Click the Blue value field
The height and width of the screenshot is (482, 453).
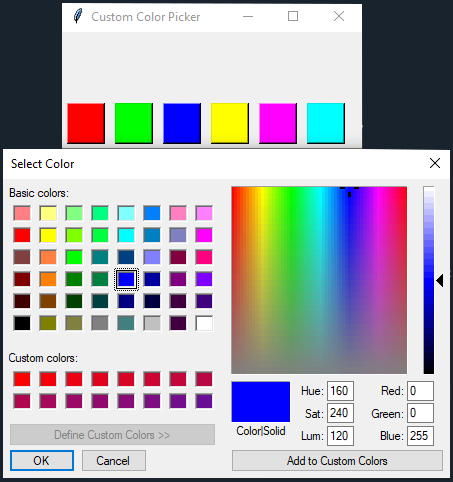pos(420,436)
